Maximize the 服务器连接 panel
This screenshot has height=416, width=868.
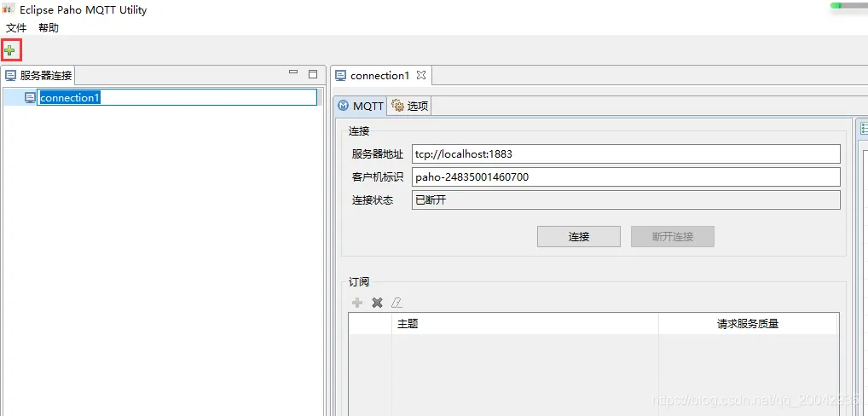click(313, 73)
